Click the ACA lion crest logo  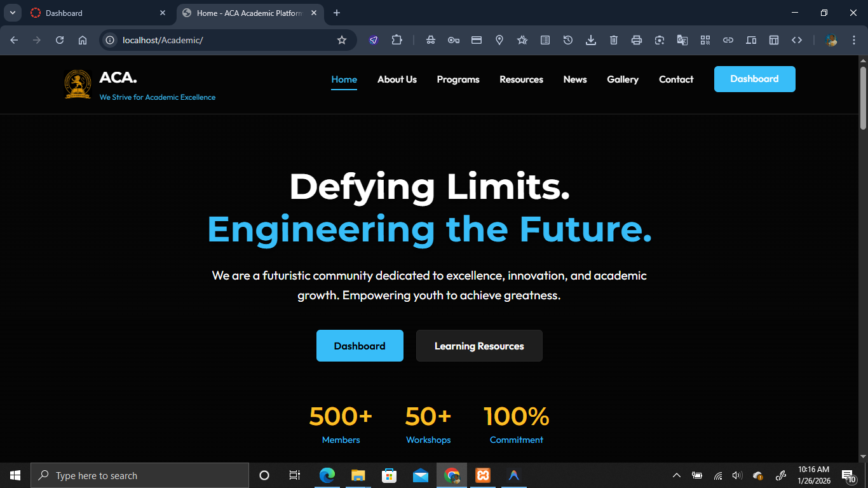pos(78,84)
